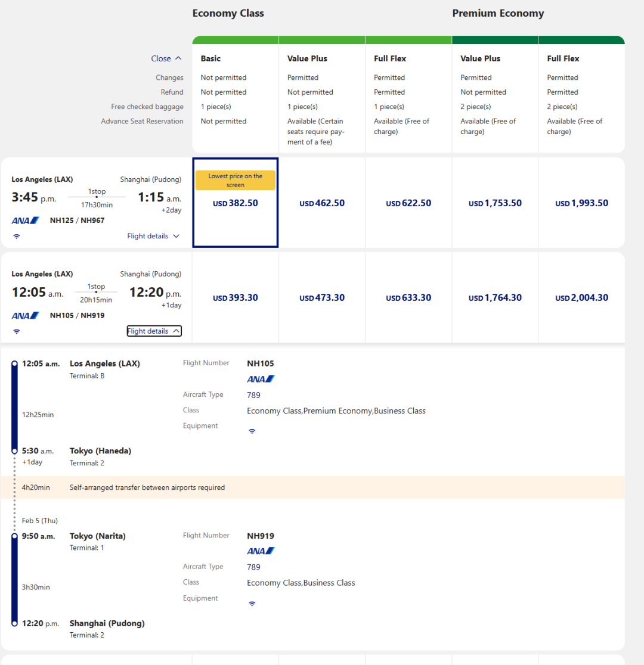Pick Premium Economy Value Plus fare USD 1,753.50
644x665 pixels.
coord(495,203)
